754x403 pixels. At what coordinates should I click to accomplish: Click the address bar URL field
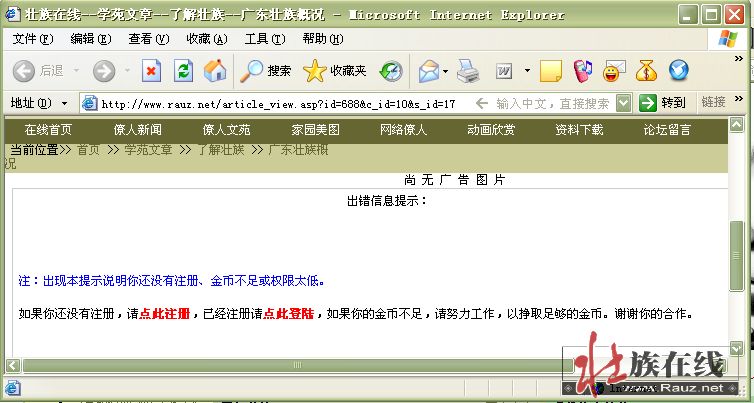[280, 103]
